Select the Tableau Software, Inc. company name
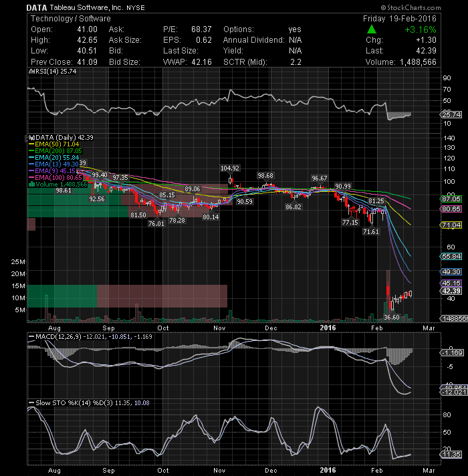The height and width of the screenshot is (476, 468). click(x=86, y=7)
